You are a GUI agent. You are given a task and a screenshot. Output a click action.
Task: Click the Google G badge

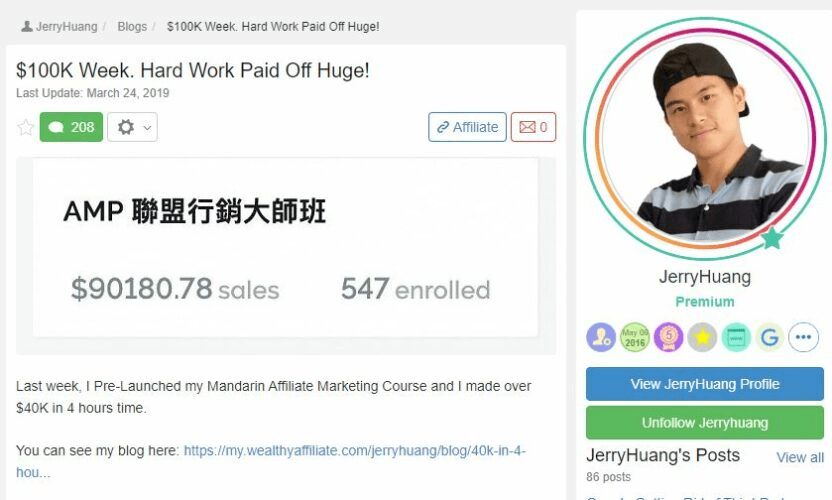tap(769, 337)
